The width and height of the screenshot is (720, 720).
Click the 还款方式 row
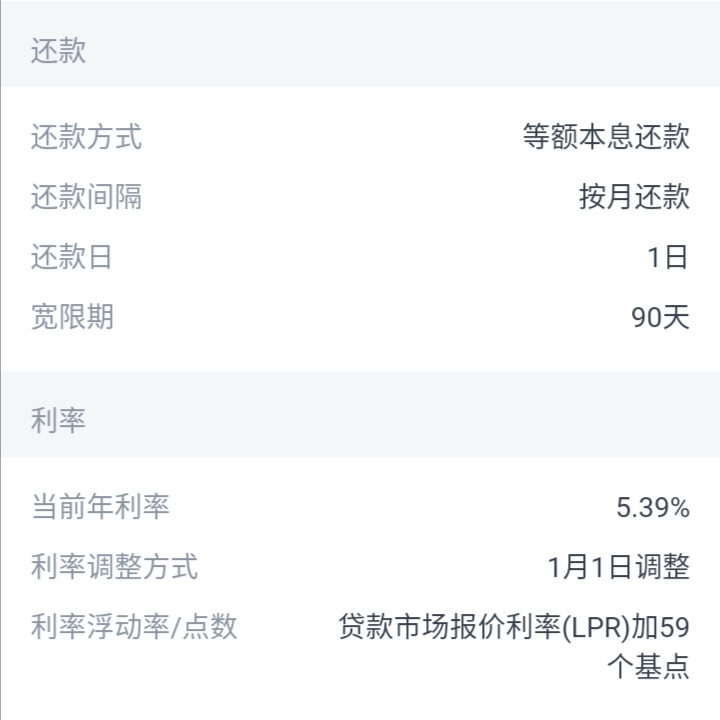(360, 137)
